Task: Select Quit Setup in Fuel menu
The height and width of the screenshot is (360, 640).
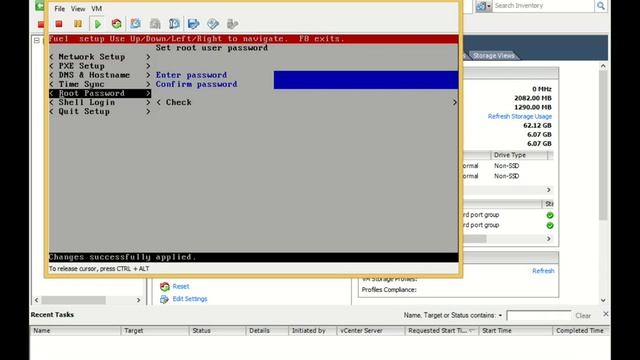Action: click(100, 111)
